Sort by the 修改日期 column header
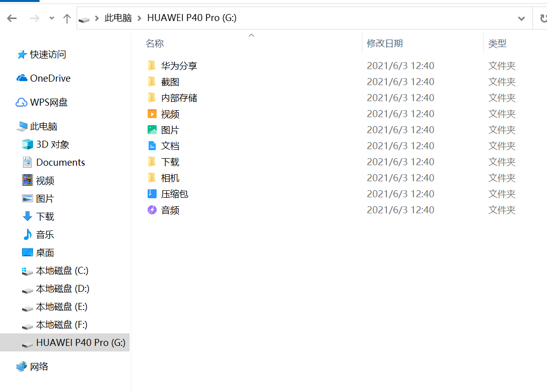 click(385, 43)
